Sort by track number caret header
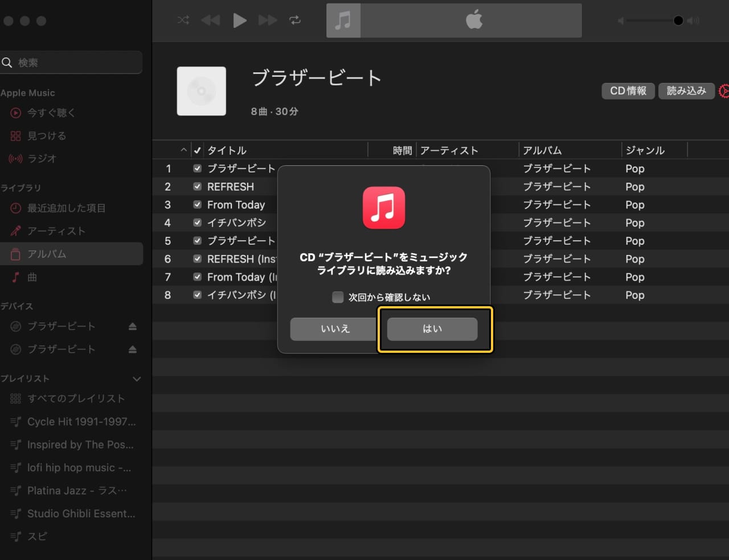The image size is (729, 560). pyautogui.click(x=183, y=150)
